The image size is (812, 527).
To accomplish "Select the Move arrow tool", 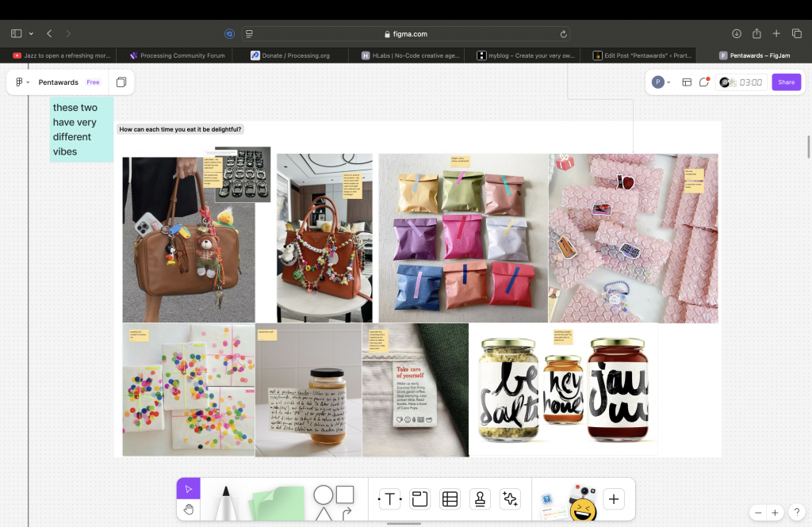I will click(188, 489).
